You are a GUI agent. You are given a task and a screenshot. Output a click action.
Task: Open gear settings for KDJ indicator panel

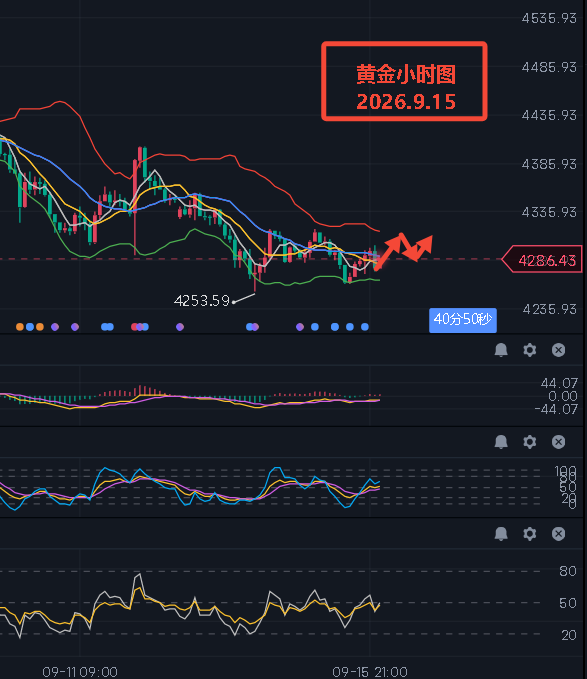[x=529, y=442]
